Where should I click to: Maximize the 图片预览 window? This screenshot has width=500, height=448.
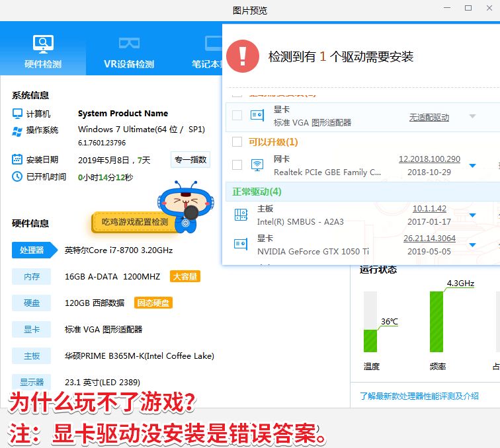(x=468, y=8)
